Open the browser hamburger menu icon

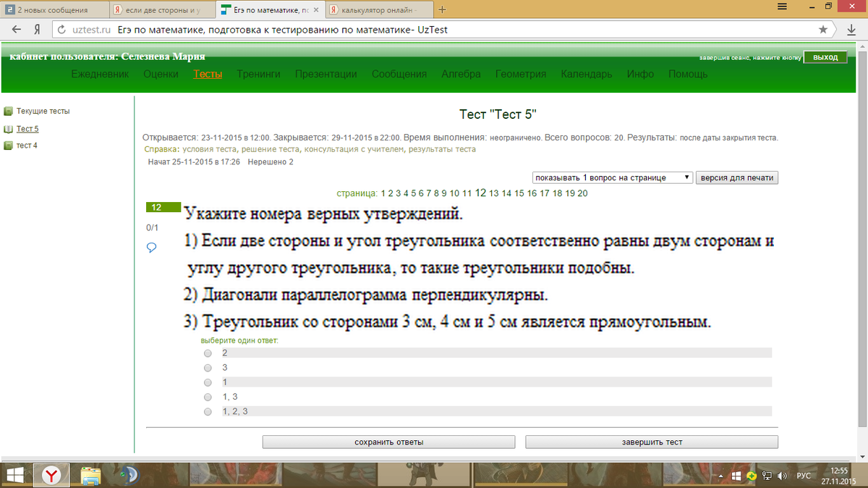pyautogui.click(x=783, y=7)
